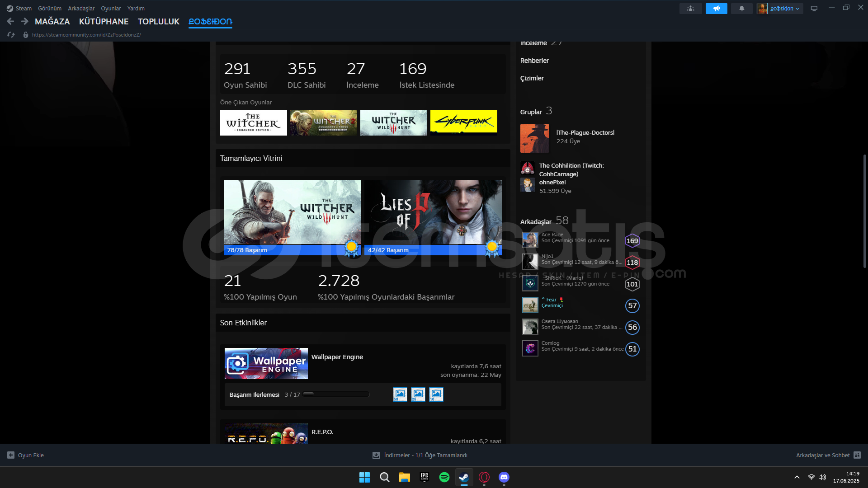Open the Wallpaper Engine title link
The image size is (868, 488).
tap(337, 357)
